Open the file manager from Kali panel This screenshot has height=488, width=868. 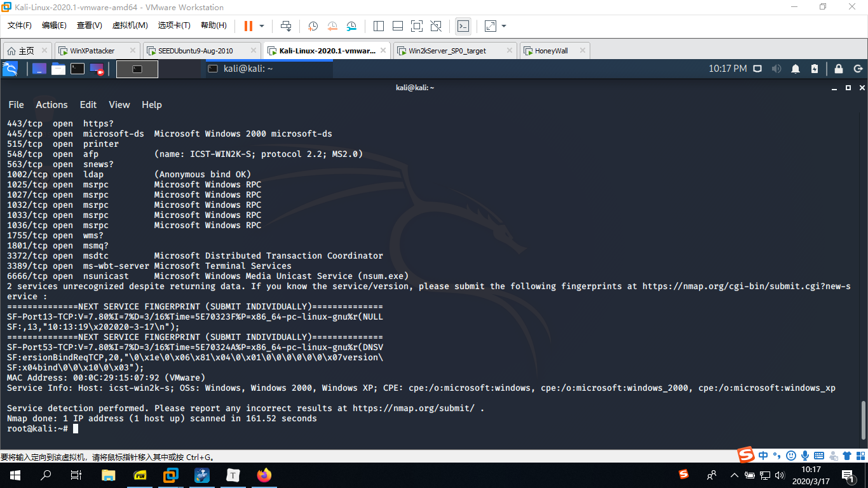click(58, 69)
